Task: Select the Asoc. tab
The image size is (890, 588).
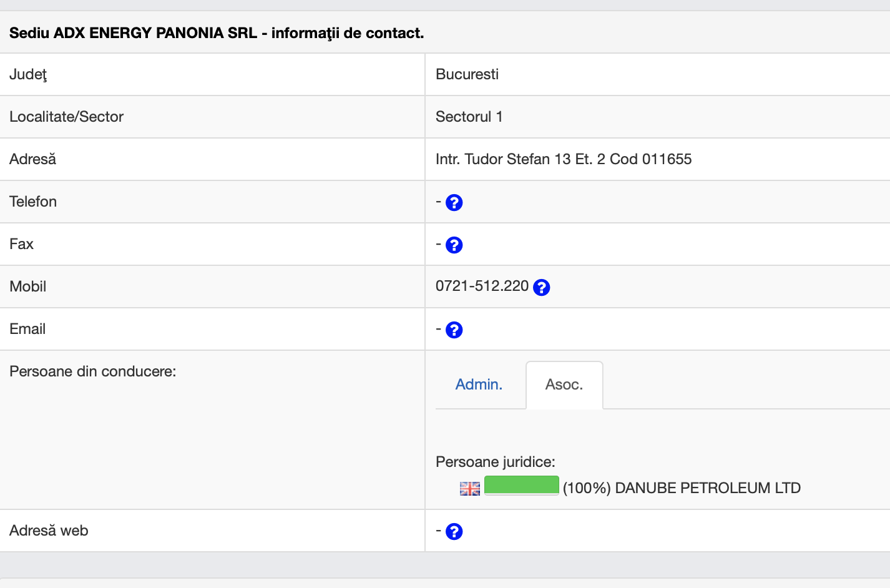Action: (564, 385)
